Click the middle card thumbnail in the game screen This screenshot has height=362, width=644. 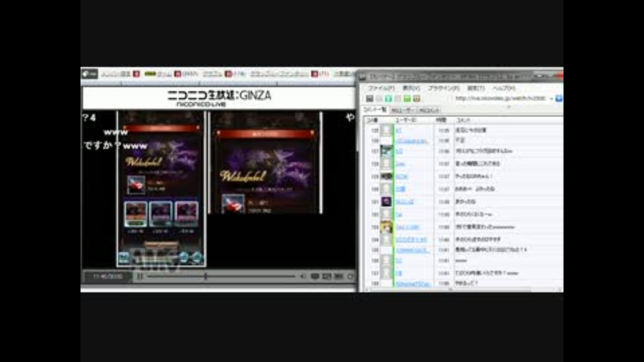(x=160, y=214)
